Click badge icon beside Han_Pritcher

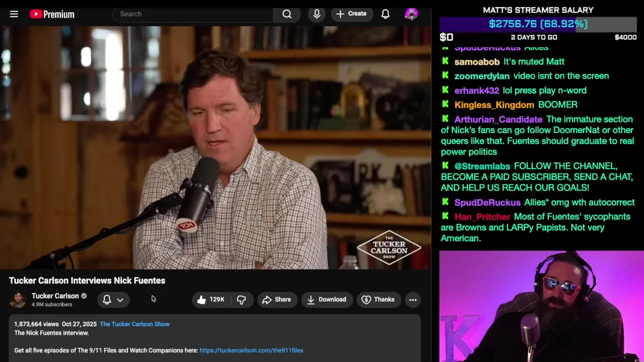click(445, 216)
